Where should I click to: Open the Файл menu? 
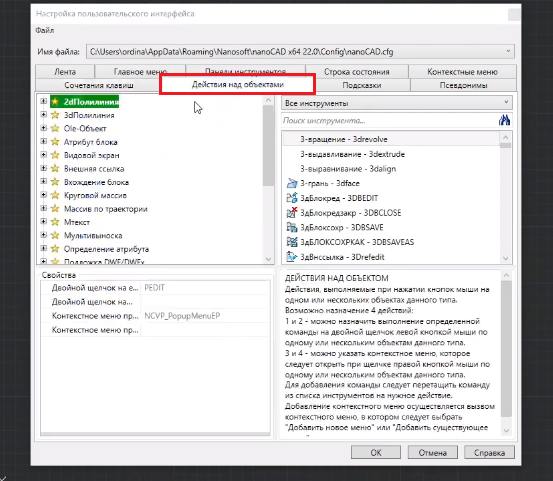point(45,30)
